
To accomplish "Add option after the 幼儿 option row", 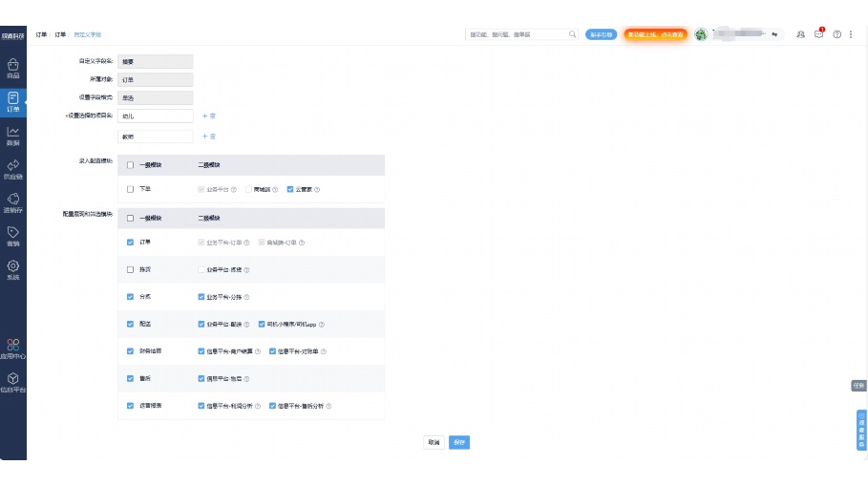I will coord(204,116).
